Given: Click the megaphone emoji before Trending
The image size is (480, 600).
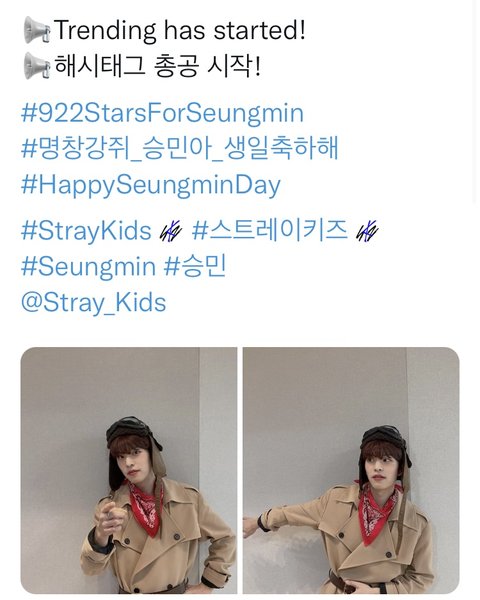Looking at the screenshot, I should 37,30.
